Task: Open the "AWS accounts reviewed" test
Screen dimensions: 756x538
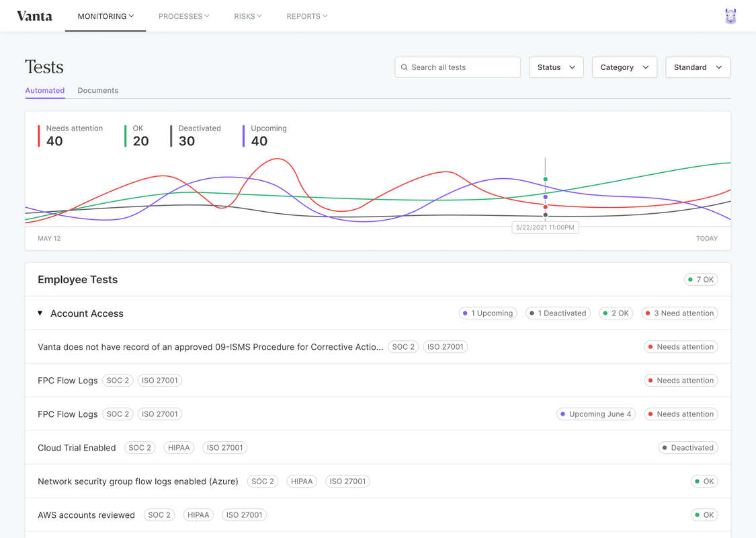Action: click(86, 514)
